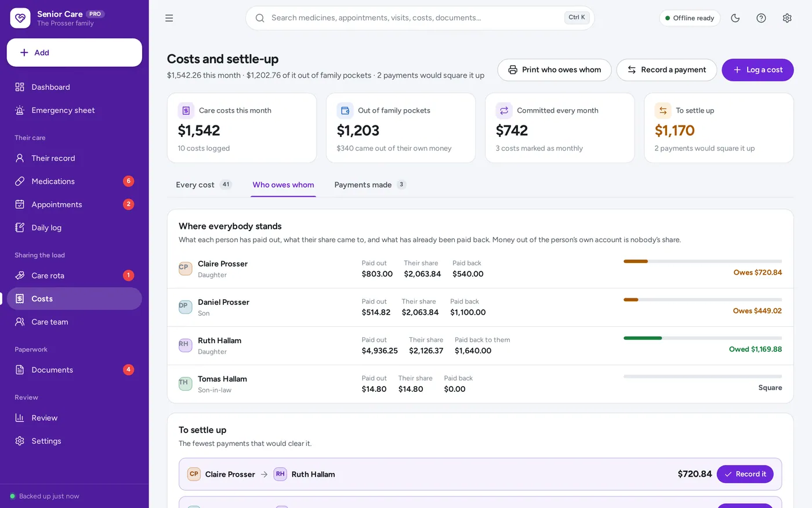The image size is (812, 508).
Task: Click Care rota badge showing 1
Action: point(129,275)
